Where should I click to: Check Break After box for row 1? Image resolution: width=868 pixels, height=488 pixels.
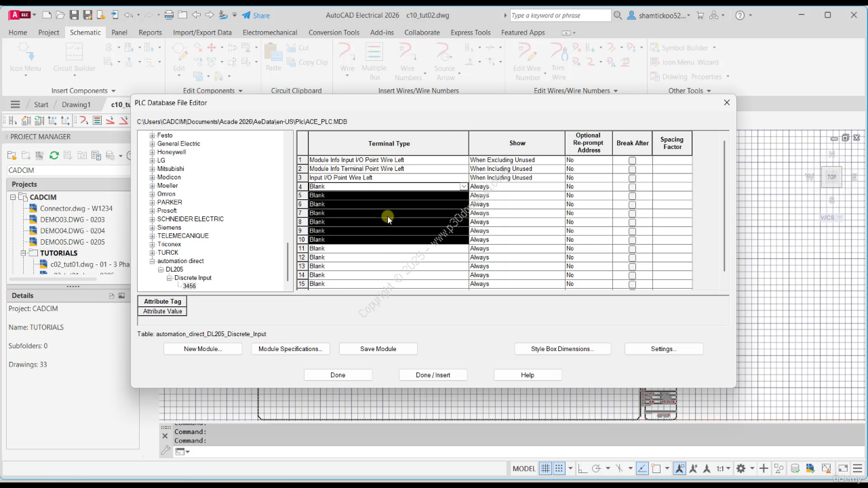click(632, 161)
